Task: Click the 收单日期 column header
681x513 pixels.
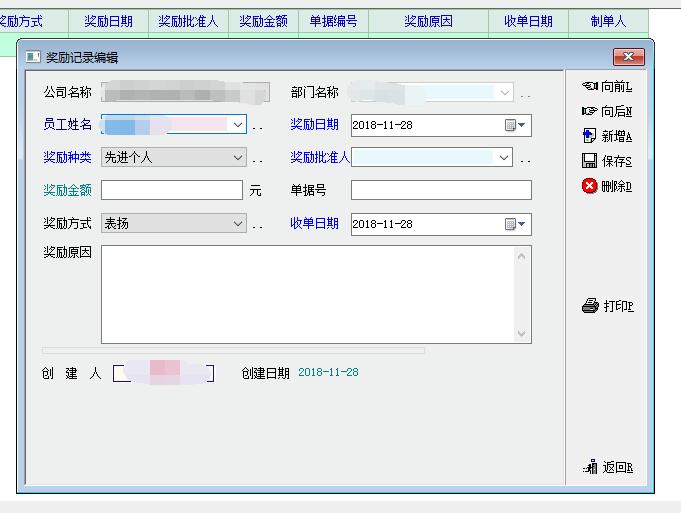Action: [528, 21]
